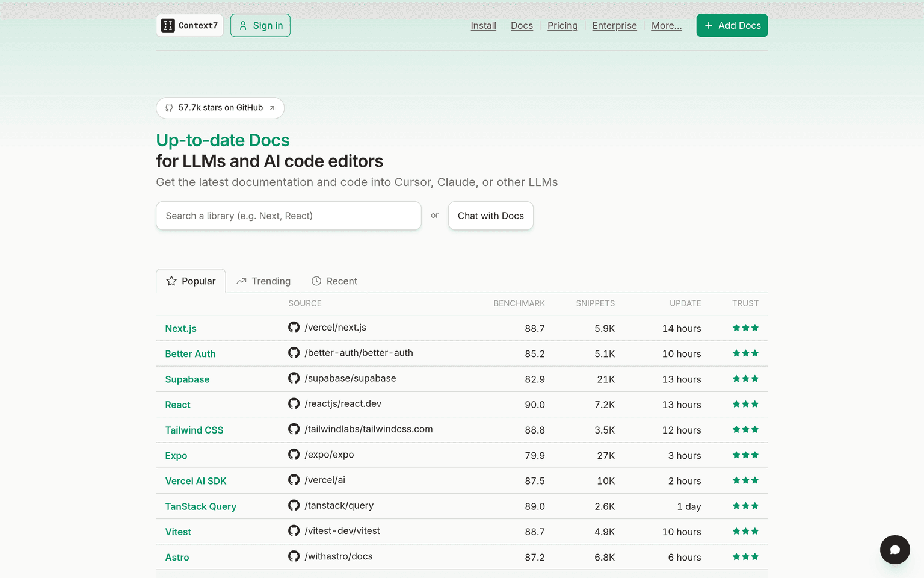Click the UPDATE column header
Image resolution: width=924 pixels, height=578 pixels.
coord(685,303)
